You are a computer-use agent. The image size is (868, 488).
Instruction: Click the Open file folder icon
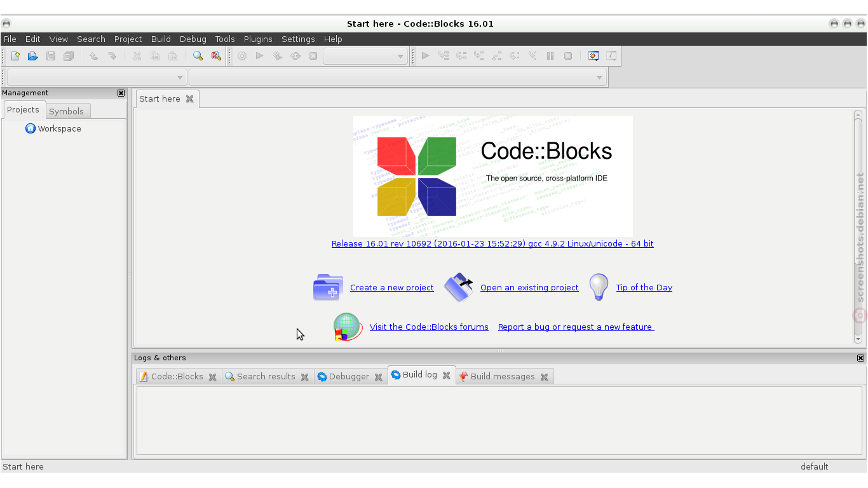(x=33, y=56)
